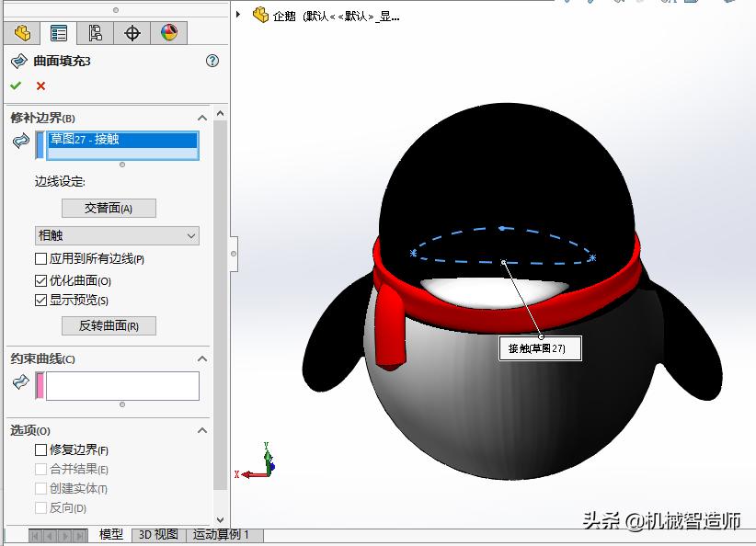Toggle 应用到所有边线 checkbox
756x546 pixels.
(41, 259)
